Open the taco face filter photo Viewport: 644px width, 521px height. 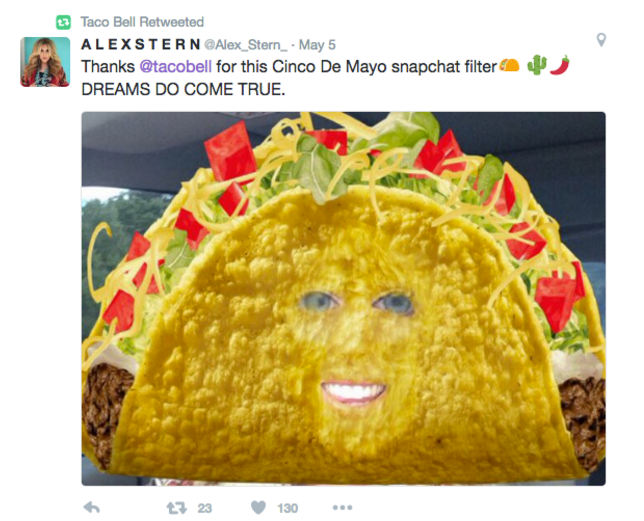(343, 298)
